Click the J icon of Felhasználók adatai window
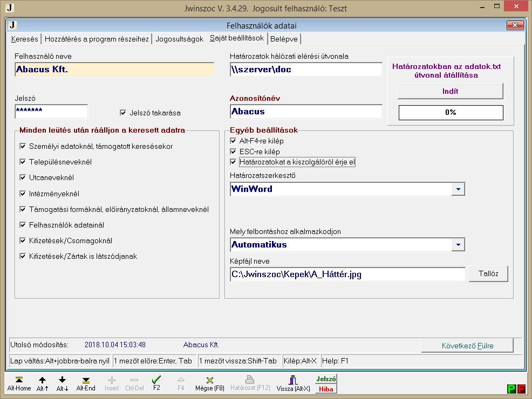532x399 pixels. 12,25
